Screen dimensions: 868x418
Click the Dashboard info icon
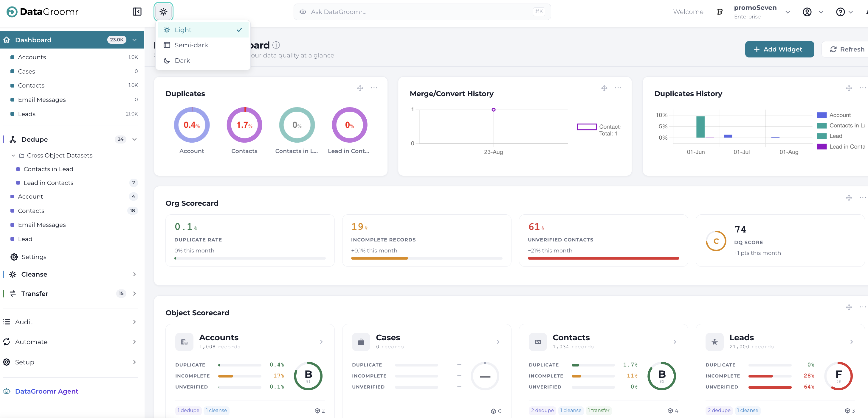[276, 45]
